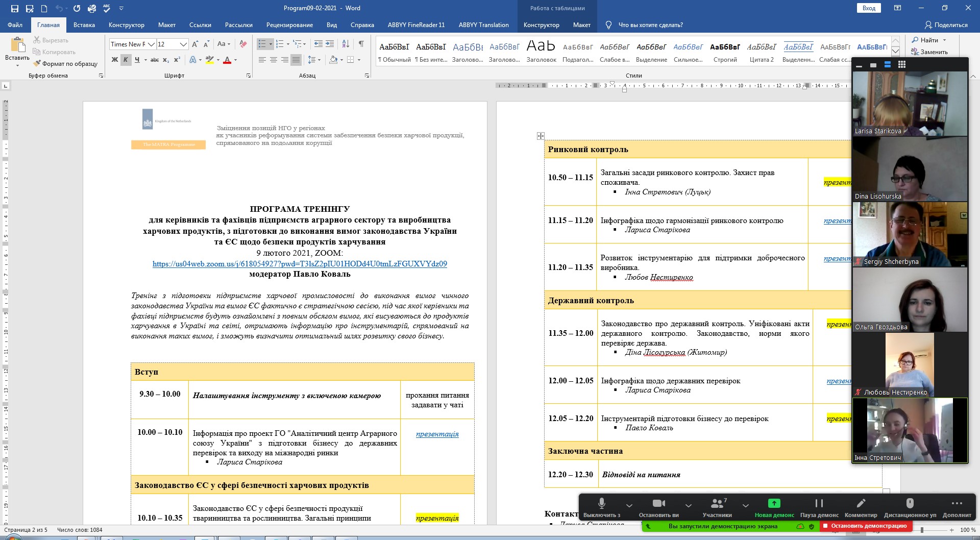Click Заменить (Replace) in the ribbon
980x540 pixels.
click(929, 52)
